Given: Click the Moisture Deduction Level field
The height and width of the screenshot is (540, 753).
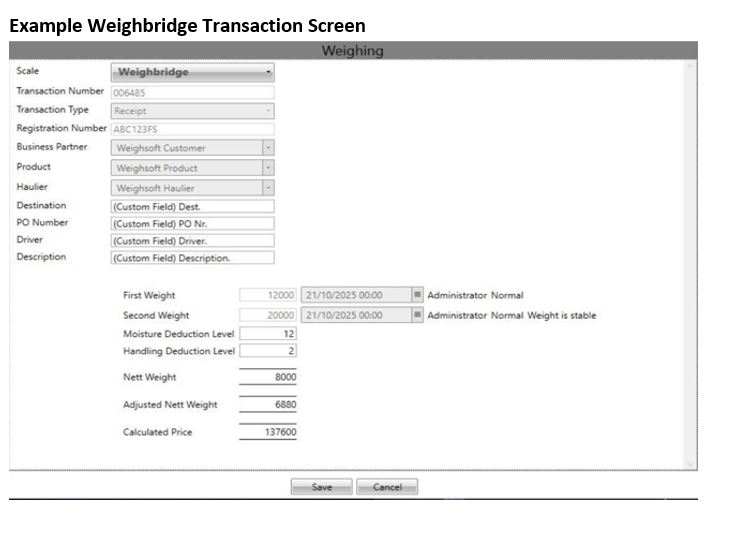Looking at the screenshot, I should pyautogui.click(x=268, y=333).
